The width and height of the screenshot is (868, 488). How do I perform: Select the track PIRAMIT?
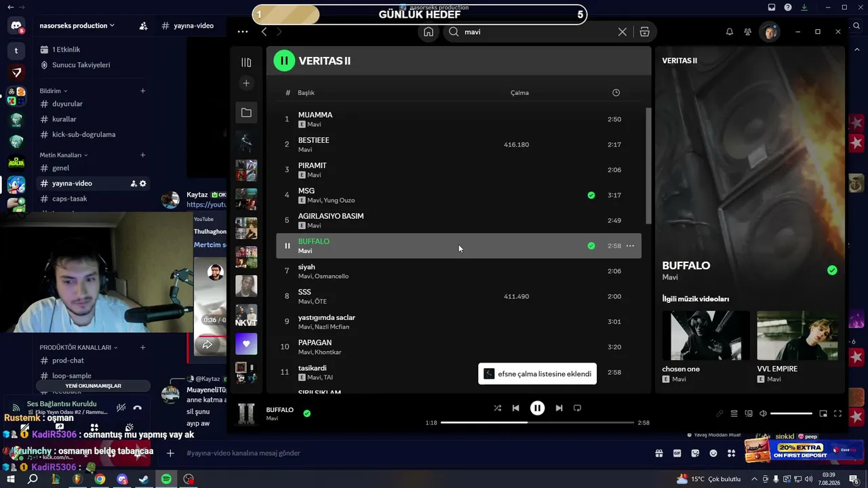click(x=312, y=165)
